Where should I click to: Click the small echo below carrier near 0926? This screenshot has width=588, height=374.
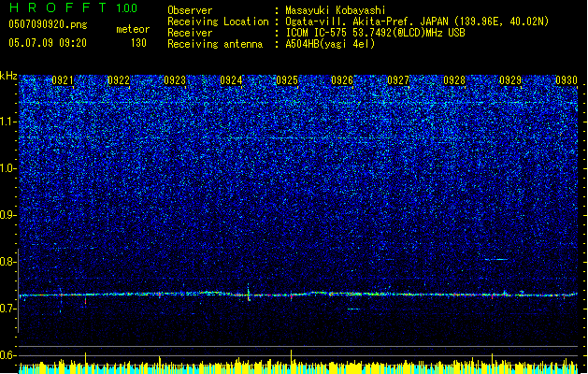[x=353, y=309]
